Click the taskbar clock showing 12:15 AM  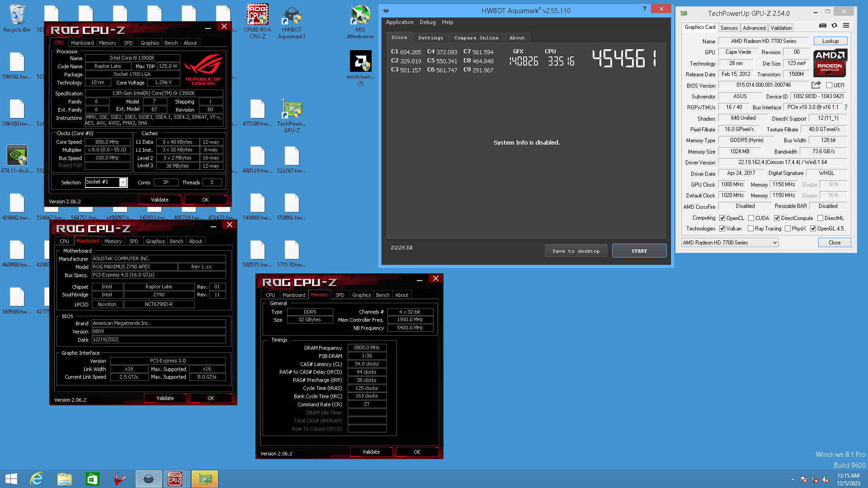click(848, 479)
